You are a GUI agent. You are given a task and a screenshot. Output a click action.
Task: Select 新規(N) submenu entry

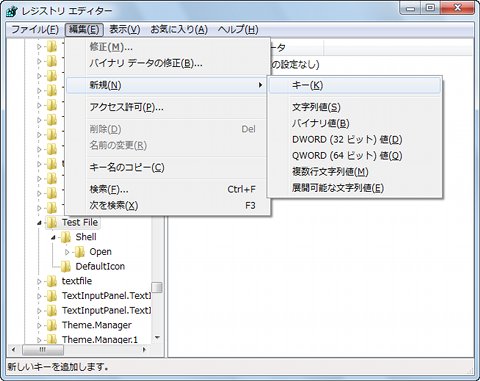coord(168,85)
